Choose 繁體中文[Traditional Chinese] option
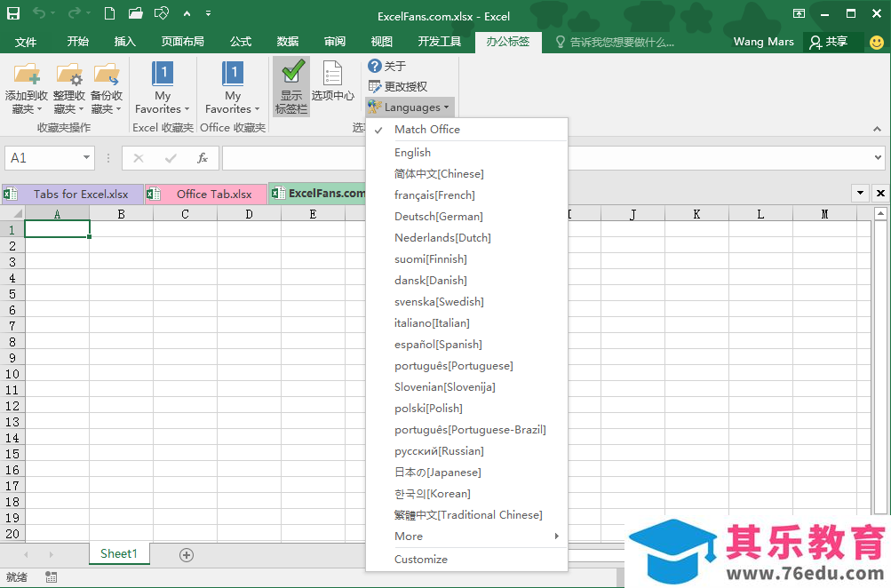The width and height of the screenshot is (891, 588). tap(466, 514)
